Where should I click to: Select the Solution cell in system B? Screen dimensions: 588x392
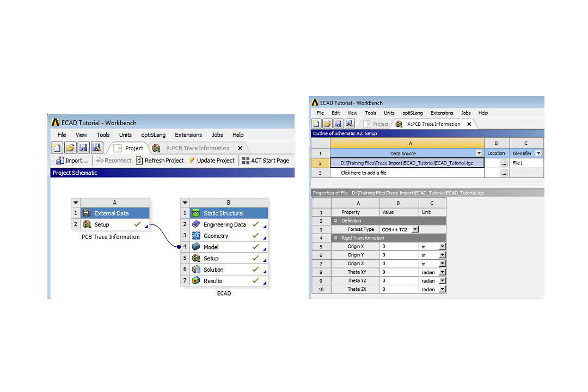pos(229,269)
